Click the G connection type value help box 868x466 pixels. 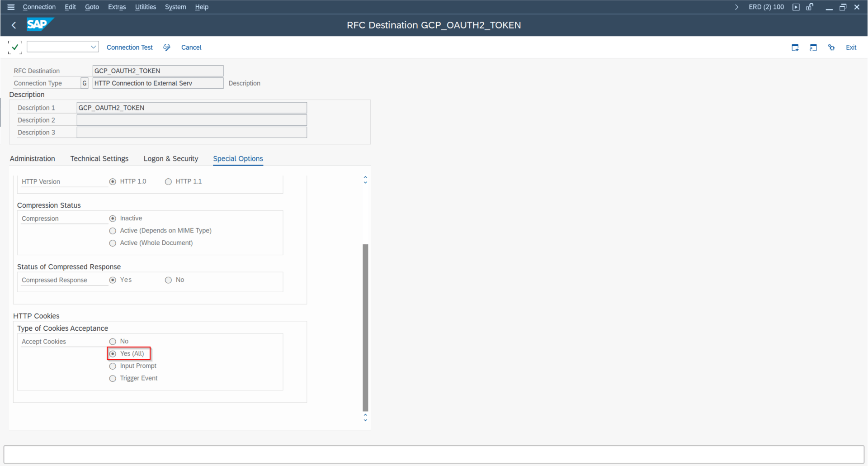[x=85, y=83]
